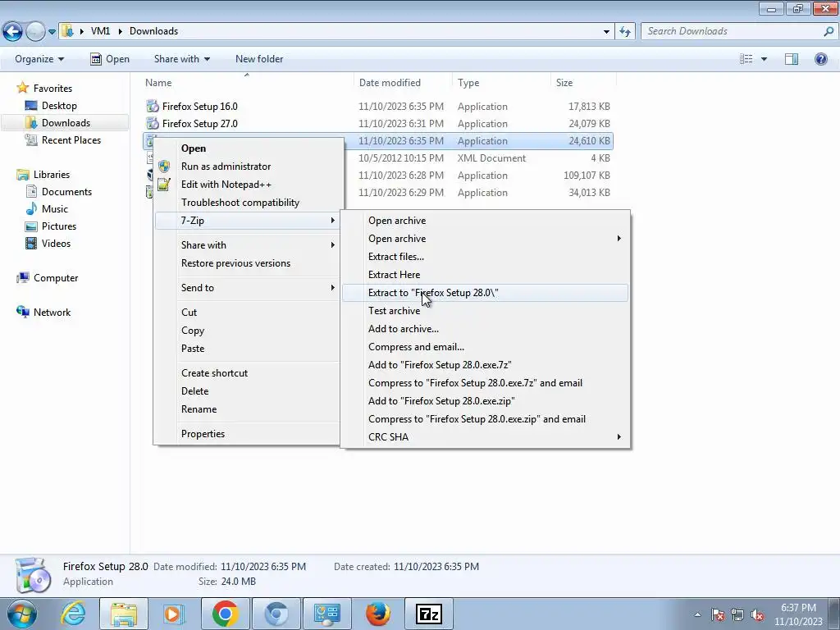
Task: Open the Help question mark icon
Action: 820,59
